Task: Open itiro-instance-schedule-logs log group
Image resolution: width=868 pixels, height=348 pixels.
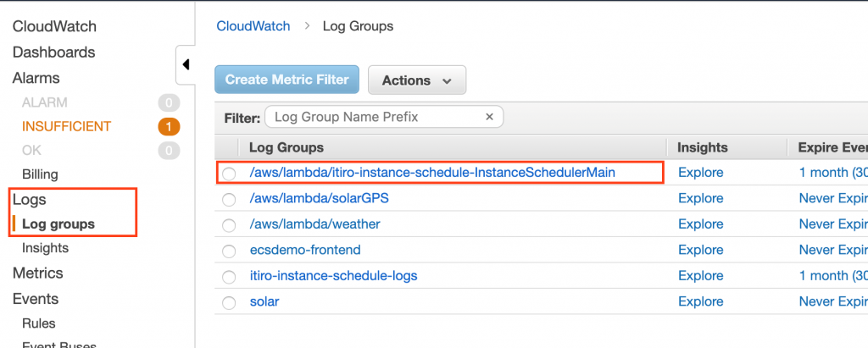Action: click(333, 276)
